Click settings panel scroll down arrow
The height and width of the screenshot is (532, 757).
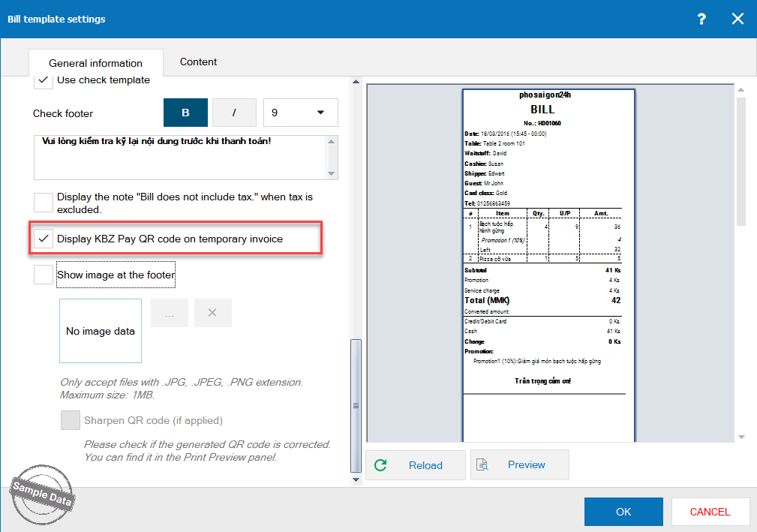coord(356,479)
